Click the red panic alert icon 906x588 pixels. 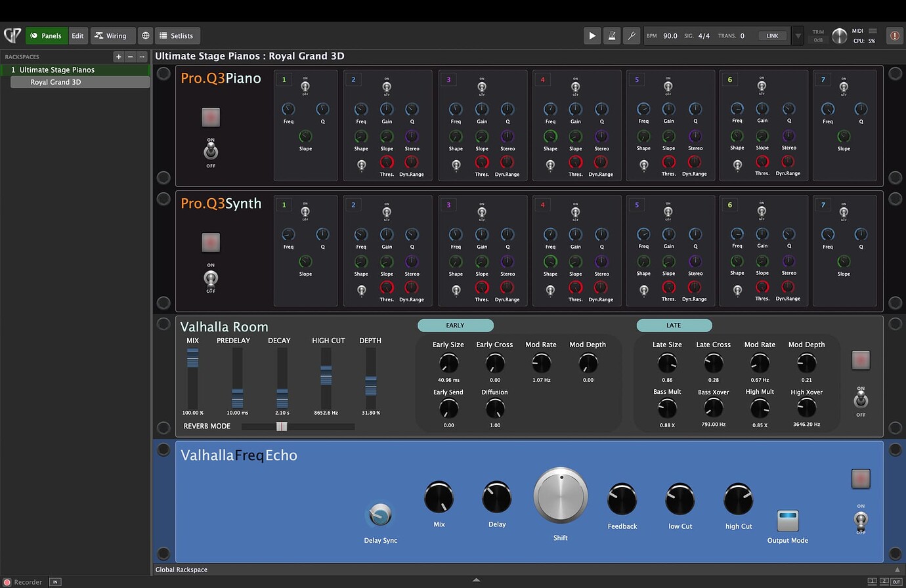click(x=895, y=35)
